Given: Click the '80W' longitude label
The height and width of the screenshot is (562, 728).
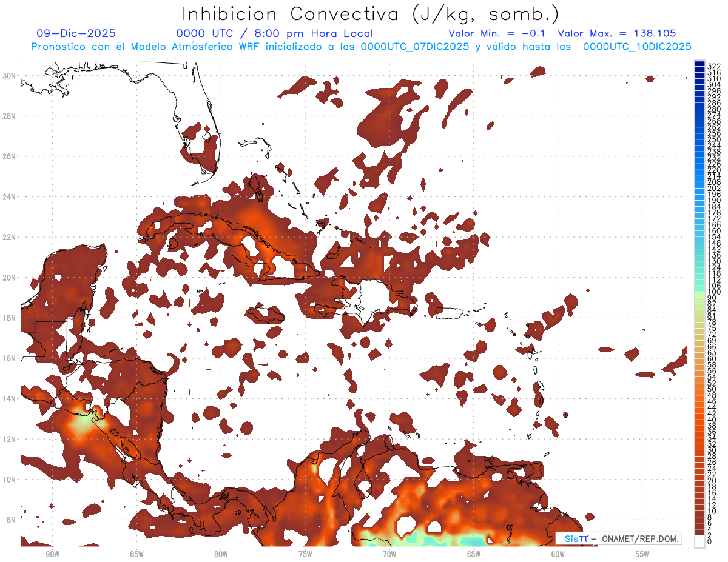Looking at the screenshot, I should pyautogui.click(x=221, y=554).
